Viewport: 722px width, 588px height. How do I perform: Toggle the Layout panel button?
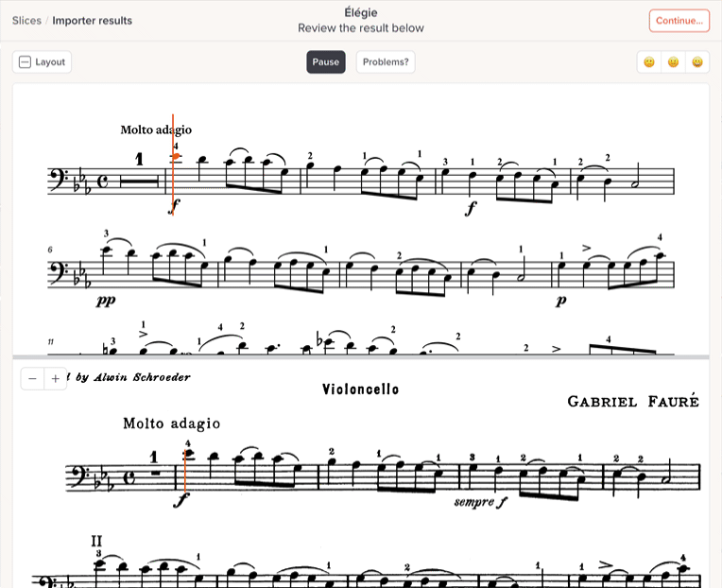[42, 62]
